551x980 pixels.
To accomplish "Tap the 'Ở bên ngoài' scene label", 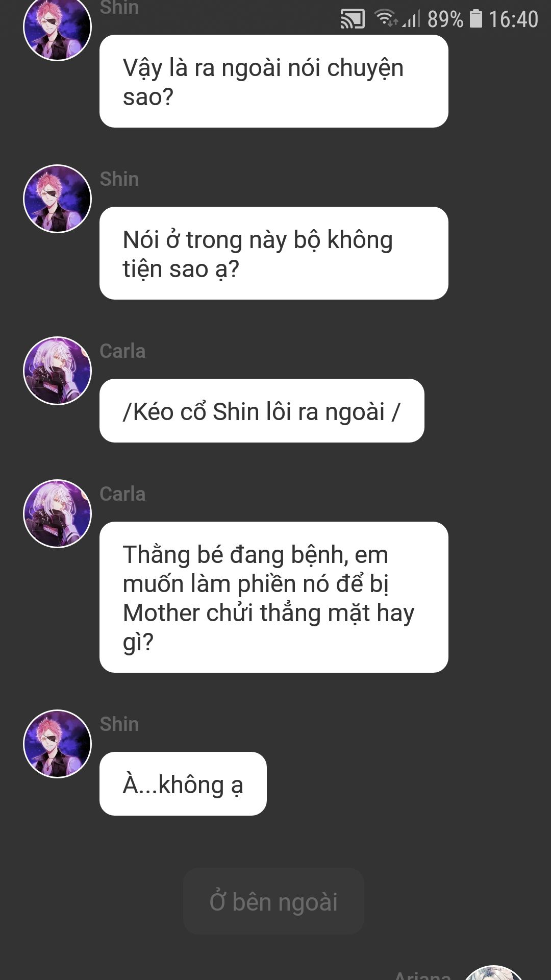I will [x=273, y=901].
